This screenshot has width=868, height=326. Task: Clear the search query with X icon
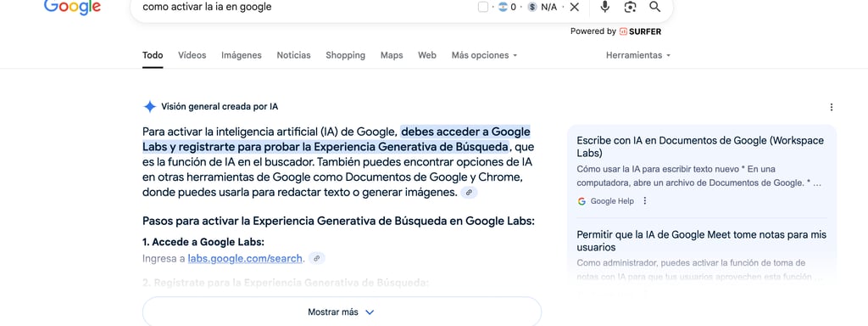coord(575,7)
